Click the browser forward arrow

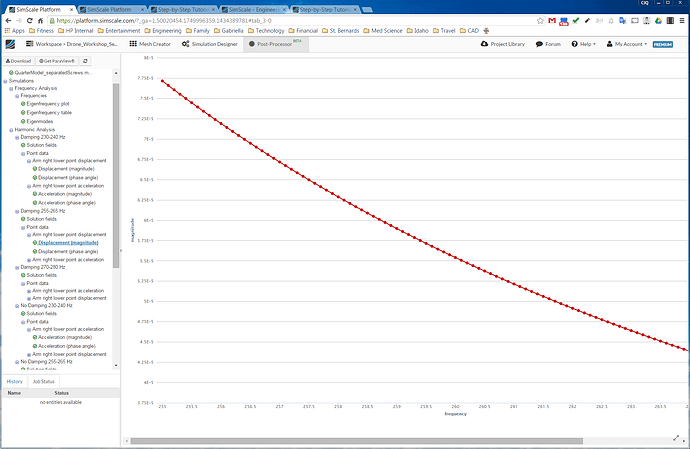pos(19,21)
